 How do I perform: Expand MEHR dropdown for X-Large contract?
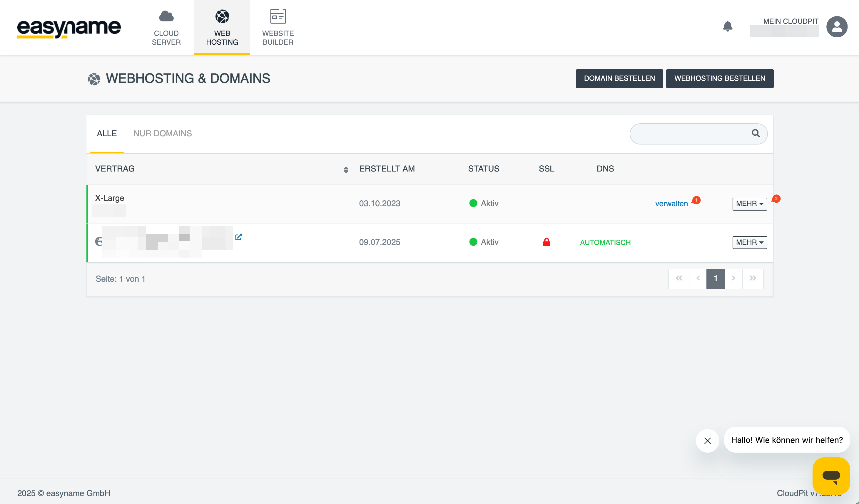click(750, 204)
